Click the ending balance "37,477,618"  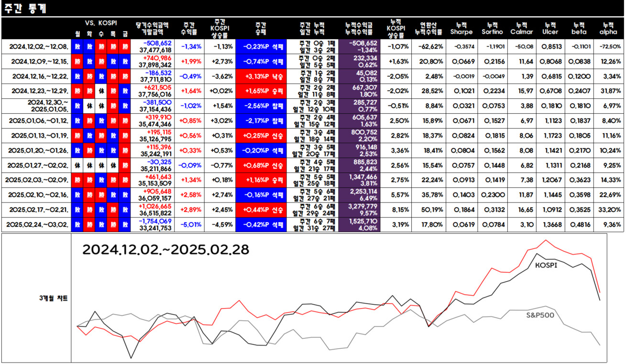156,50
